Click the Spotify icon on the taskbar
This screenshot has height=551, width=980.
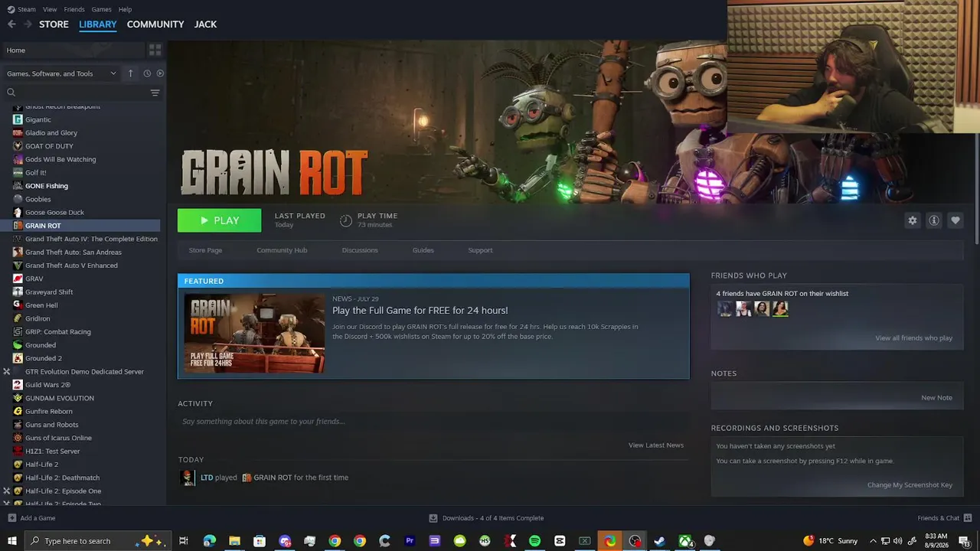(534, 541)
